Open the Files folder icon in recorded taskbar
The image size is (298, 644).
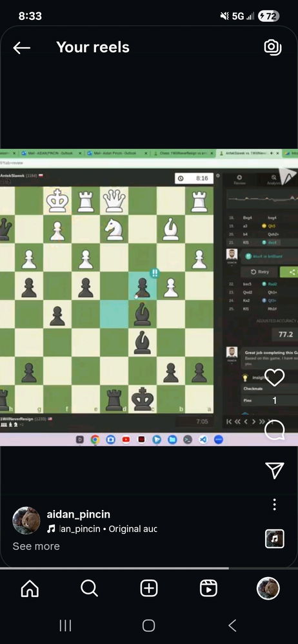pyautogui.click(x=172, y=439)
